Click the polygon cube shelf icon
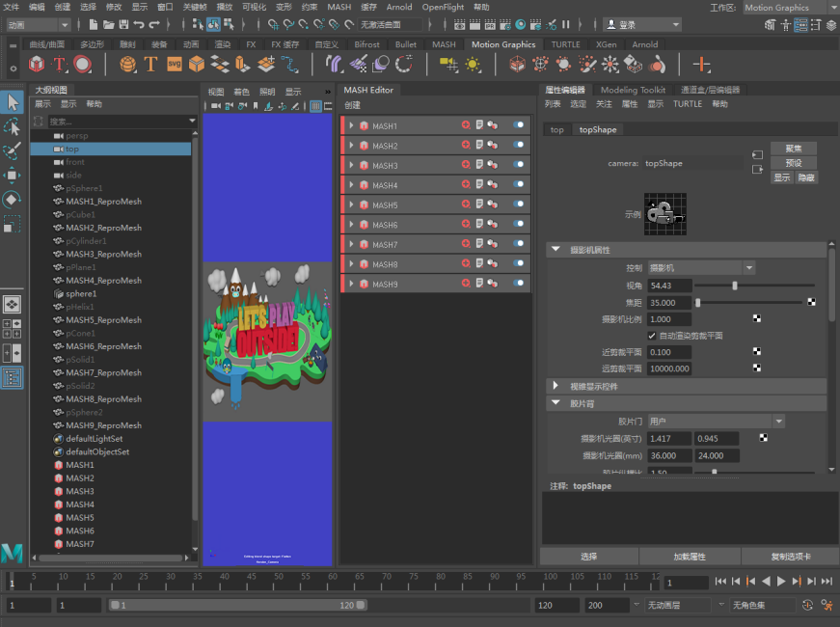Viewport: 840px width, 627px height. pyautogui.click(x=197, y=65)
